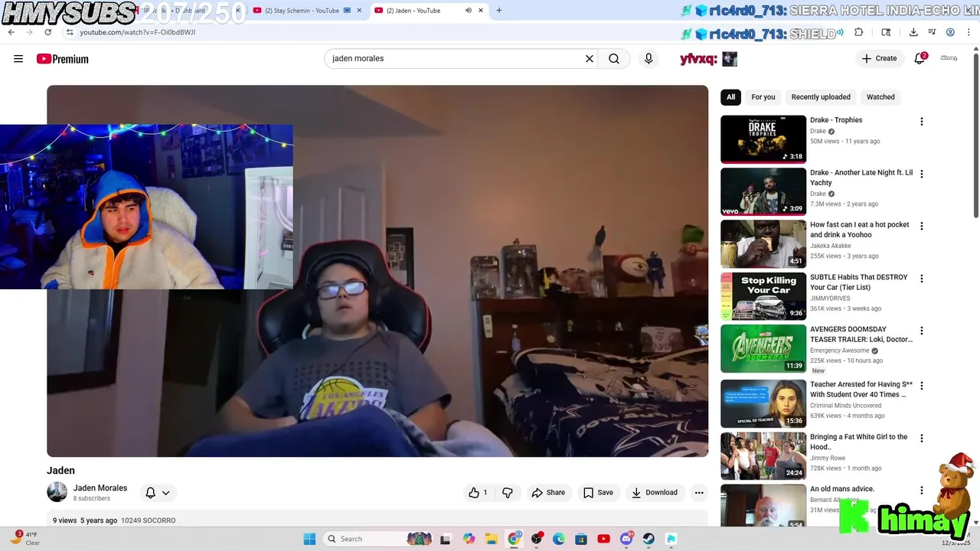Open Chrome three-dot menu
Screen dimensions: 980x551
click(x=969, y=32)
